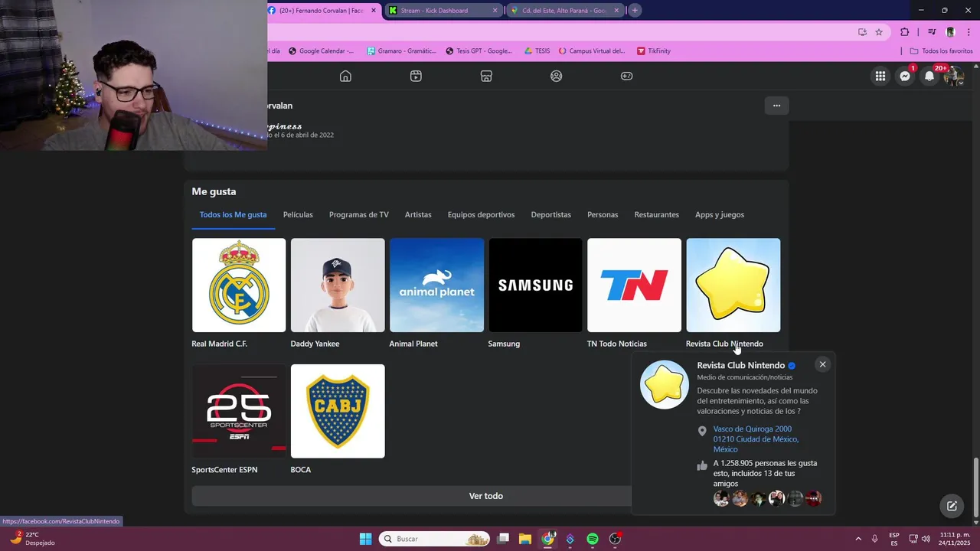980x551 pixels.
Task: Open the Facebook menu grid icon
Action: 880,76
